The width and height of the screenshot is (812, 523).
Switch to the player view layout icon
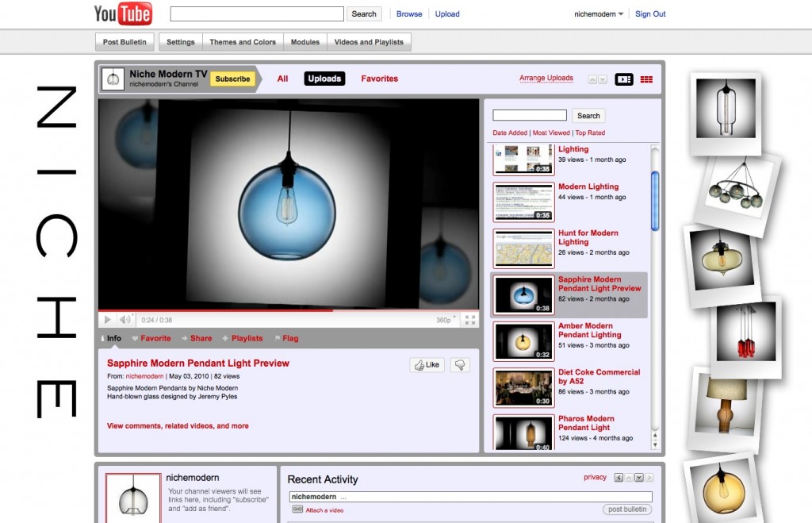pos(624,79)
